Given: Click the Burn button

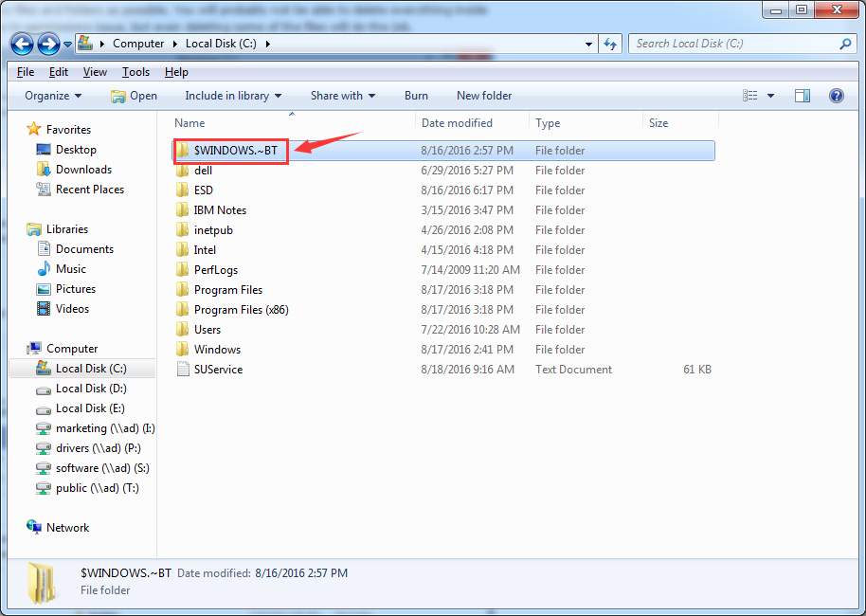Looking at the screenshot, I should point(416,96).
